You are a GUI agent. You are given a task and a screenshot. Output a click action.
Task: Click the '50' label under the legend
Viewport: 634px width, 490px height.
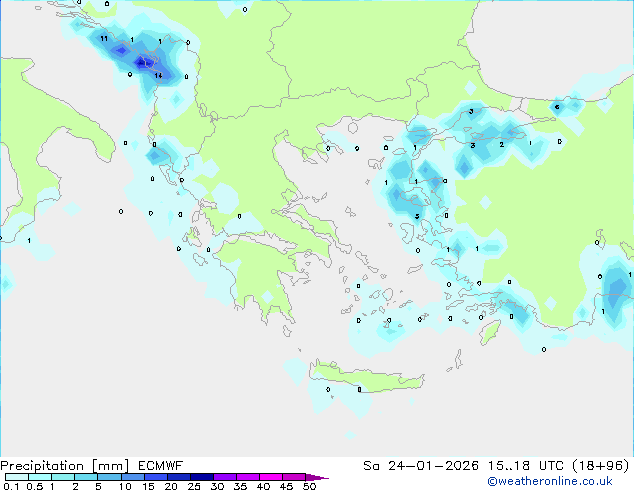[309, 486]
